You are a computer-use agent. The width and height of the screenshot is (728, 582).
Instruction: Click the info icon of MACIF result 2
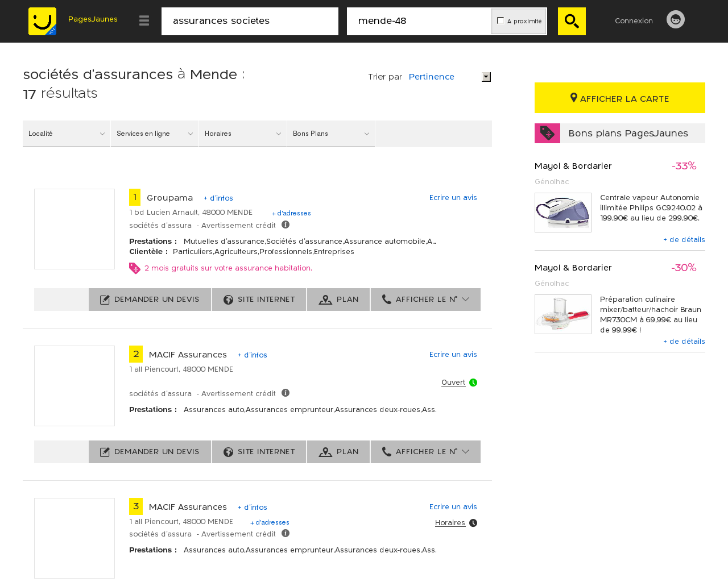286,393
